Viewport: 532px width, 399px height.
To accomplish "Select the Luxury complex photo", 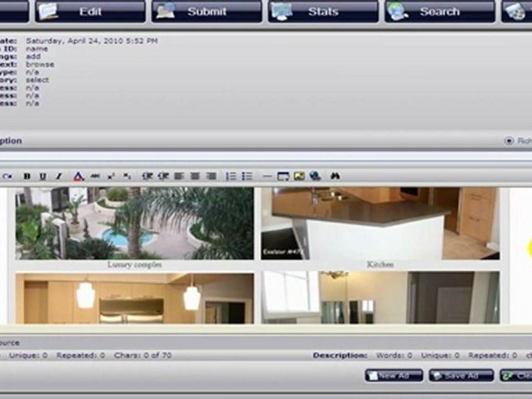I will pyautogui.click(x=135, y=223).
